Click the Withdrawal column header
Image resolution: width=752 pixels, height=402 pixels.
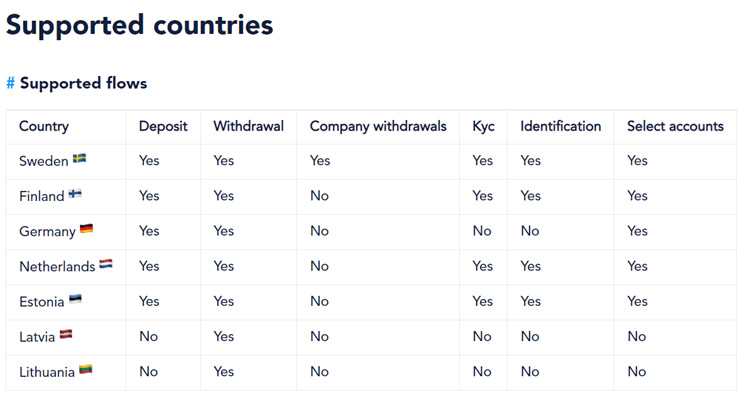[x=248, y=126]
